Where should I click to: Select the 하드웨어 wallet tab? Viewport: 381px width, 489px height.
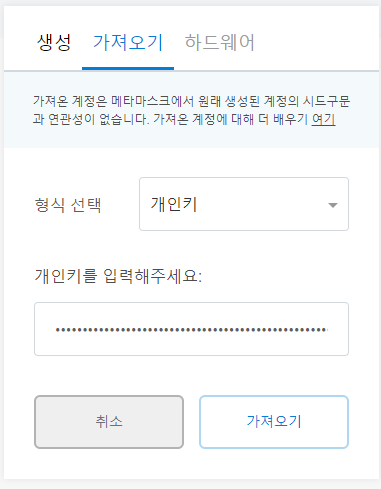coord(220,43)
